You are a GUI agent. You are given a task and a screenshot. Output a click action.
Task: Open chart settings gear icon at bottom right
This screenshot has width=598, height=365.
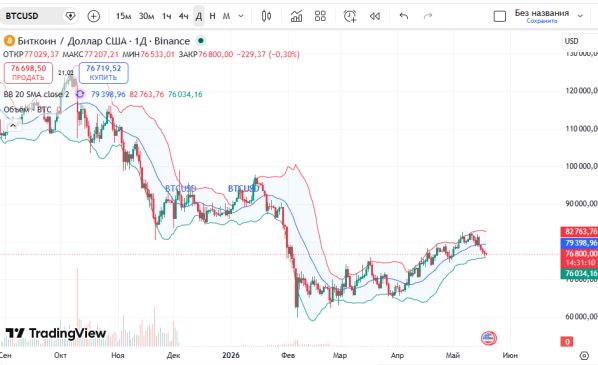pyautogui.click(x=584, y=356)
